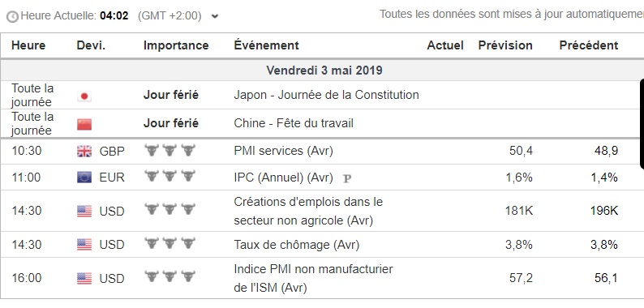The width and height of the screenshot is (644, 308).
Task: Click the clock icon beside Heure Actuelle
Action: point(13,17)
